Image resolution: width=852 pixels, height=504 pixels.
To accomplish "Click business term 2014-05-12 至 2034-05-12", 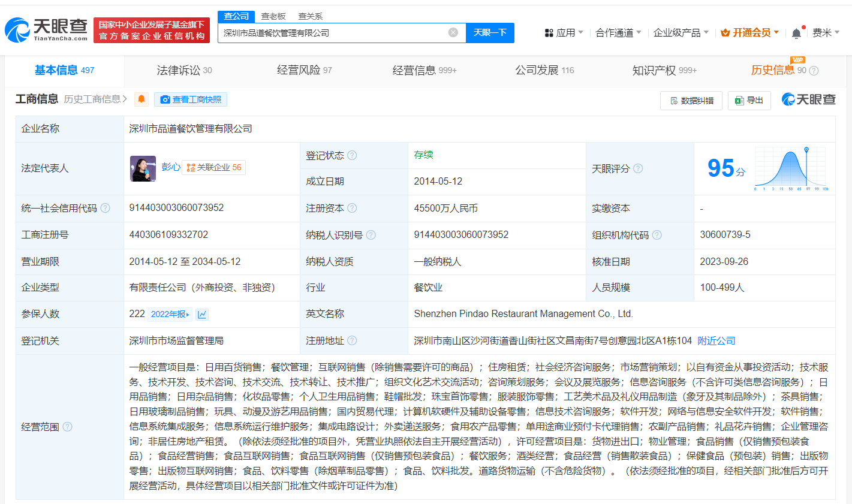I will (185, 261).
